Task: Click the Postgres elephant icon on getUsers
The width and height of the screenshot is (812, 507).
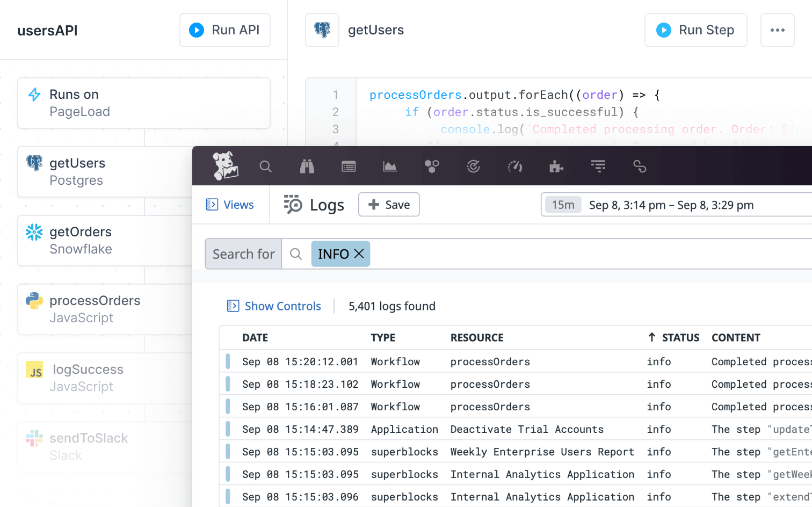Action: [x=34, y=163]
